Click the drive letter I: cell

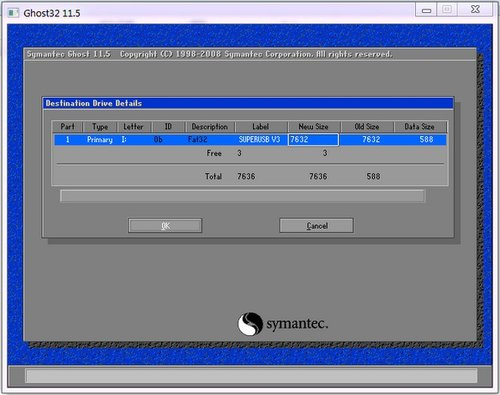click(124, 139)
